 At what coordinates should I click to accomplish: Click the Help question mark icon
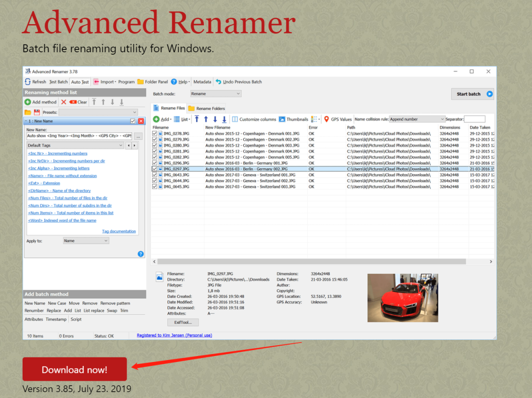point(174,82)
